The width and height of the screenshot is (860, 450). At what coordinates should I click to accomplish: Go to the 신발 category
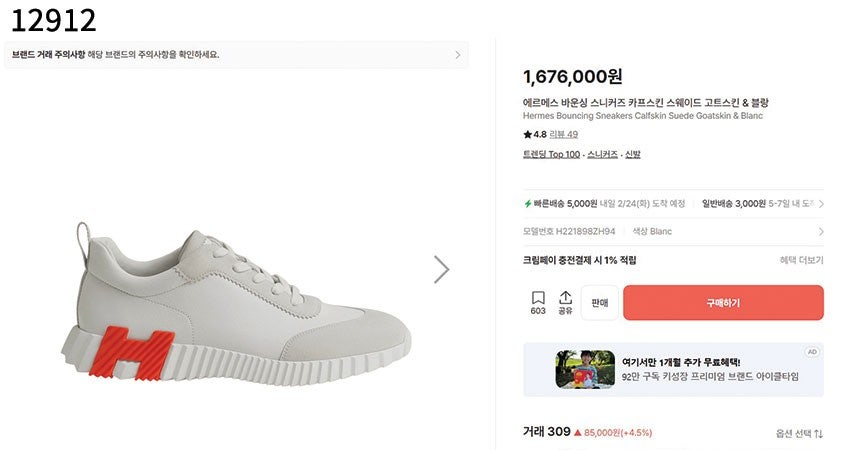[x=632, y=154]
